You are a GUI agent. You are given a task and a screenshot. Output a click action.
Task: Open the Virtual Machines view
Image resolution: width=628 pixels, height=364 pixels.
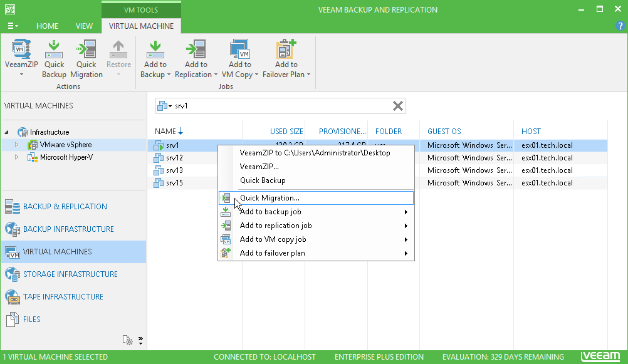[x=74, y=251]
